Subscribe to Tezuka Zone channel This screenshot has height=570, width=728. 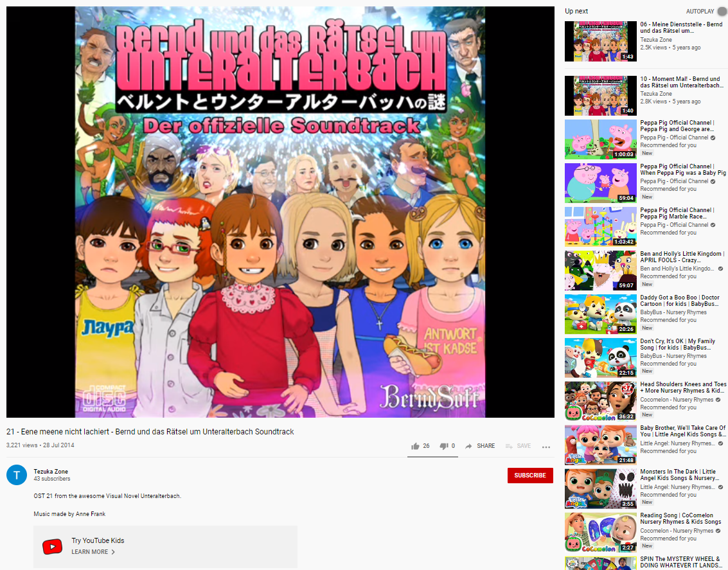tap(529, 476)
